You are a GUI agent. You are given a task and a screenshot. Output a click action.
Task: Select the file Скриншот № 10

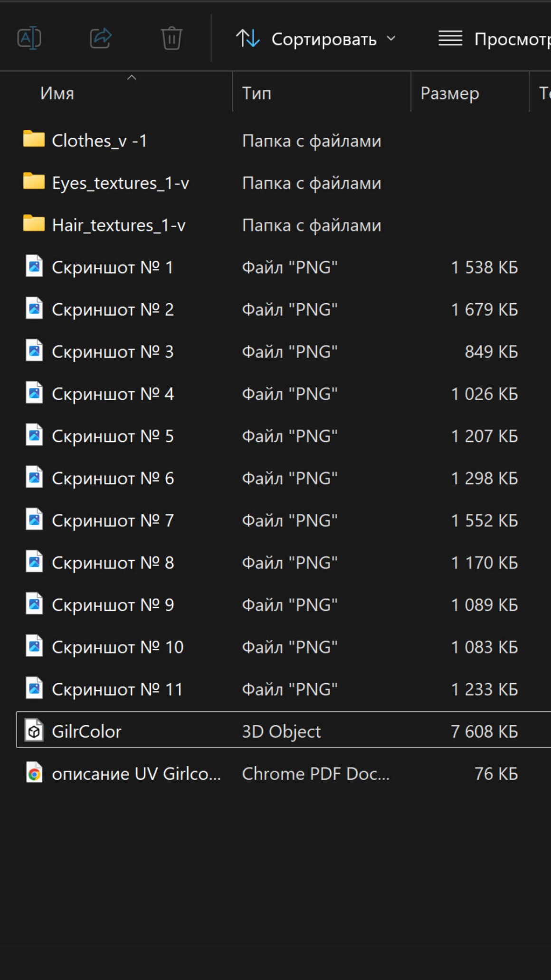click(x=117, y=647)
